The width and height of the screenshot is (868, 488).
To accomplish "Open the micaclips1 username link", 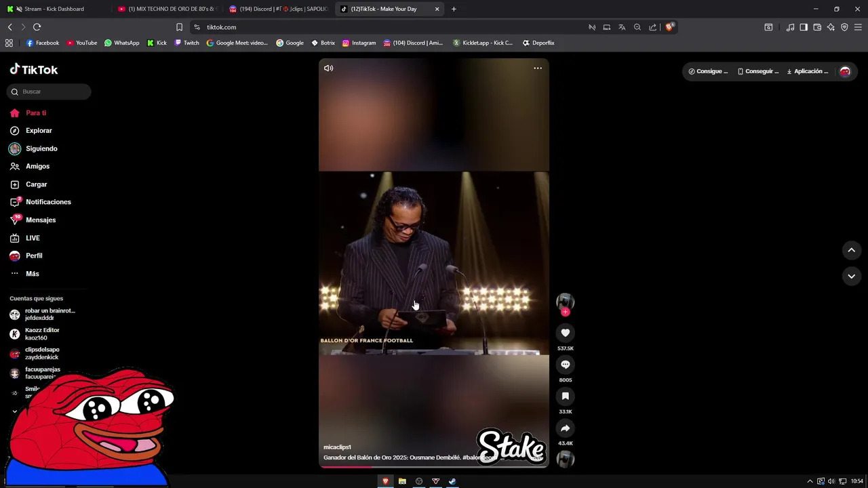I will (337, 447).
